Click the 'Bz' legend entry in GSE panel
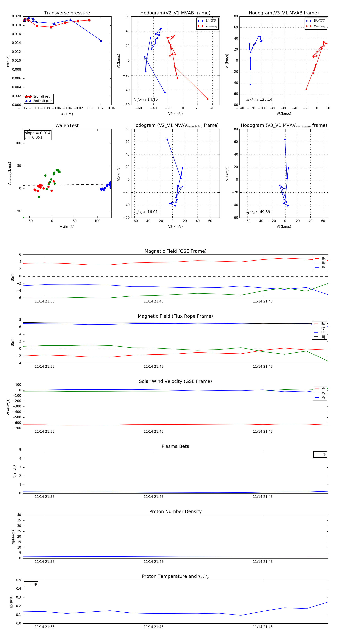The width and height of the screenshot is (351, 644). 320,267
